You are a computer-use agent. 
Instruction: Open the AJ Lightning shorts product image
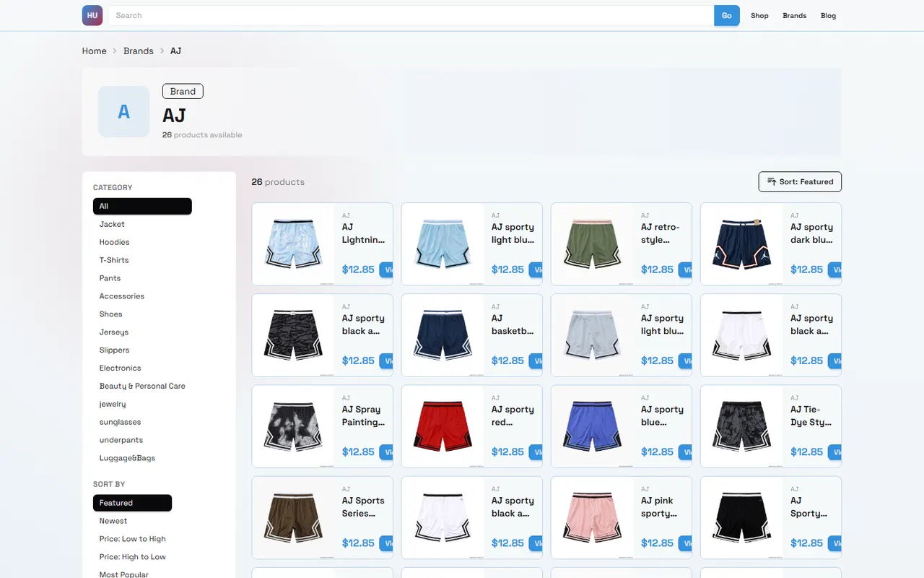(x=293, y=244)
